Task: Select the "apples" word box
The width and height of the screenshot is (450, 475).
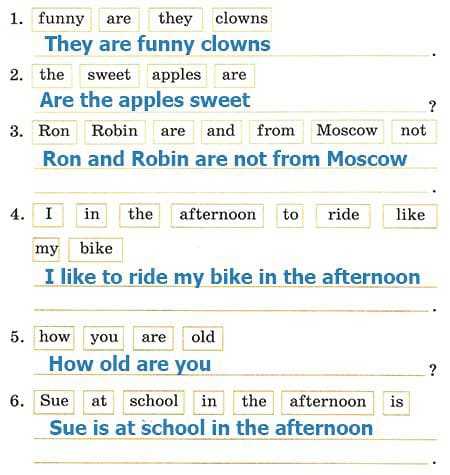Action: pyautogui.click(x=177, y=76)
